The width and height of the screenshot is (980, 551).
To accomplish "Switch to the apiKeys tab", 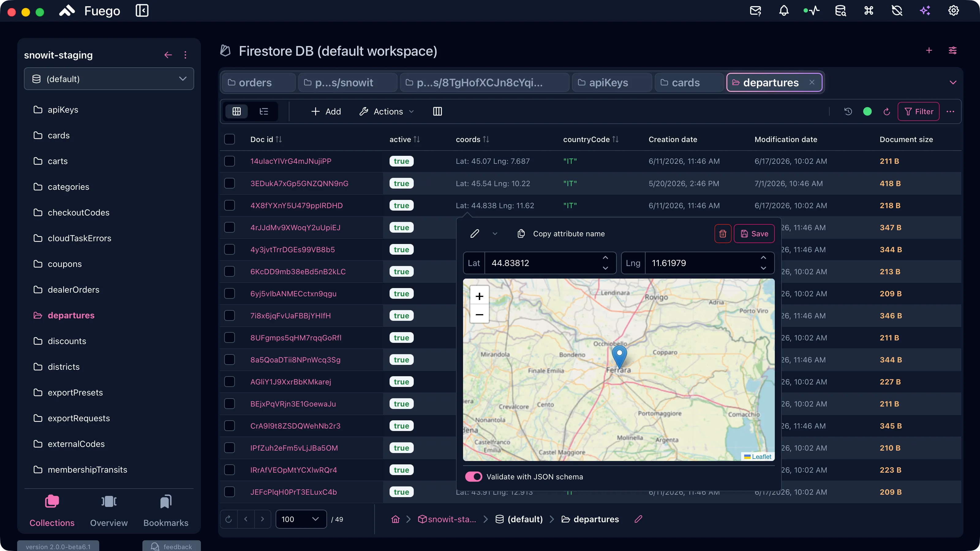I will (612, 83).
